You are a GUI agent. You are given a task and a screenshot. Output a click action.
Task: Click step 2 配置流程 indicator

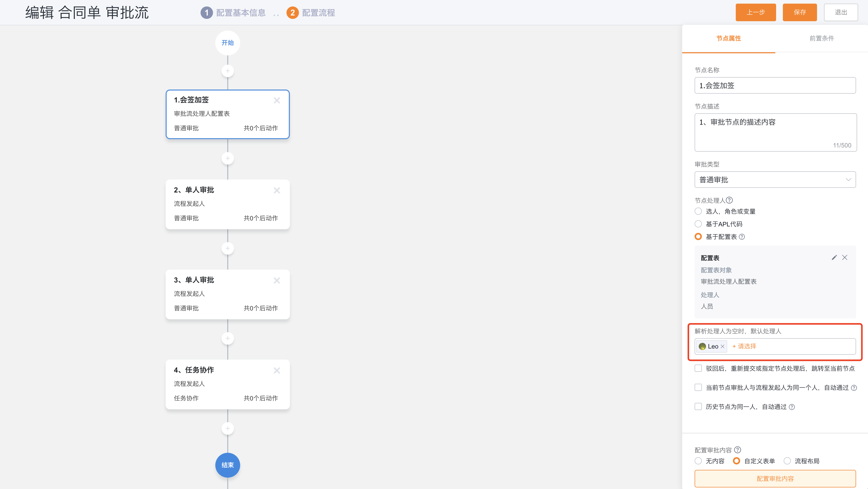[311, 13]
